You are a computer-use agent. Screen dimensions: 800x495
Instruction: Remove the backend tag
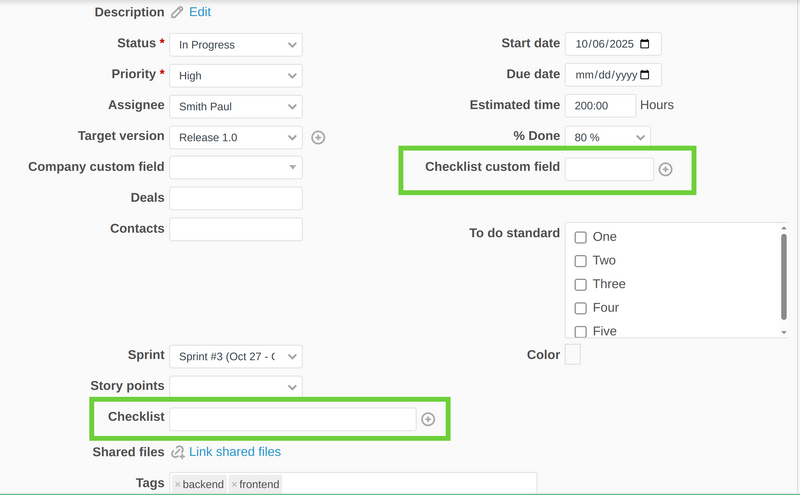[x=178, y=485]
